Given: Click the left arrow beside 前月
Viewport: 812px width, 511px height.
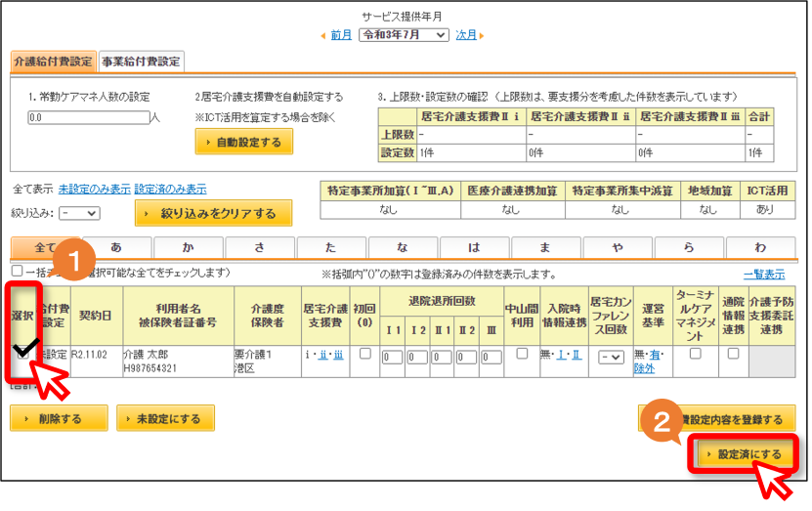Looking at the screenshot, I should pyautogui.click(x=323, y=36).
